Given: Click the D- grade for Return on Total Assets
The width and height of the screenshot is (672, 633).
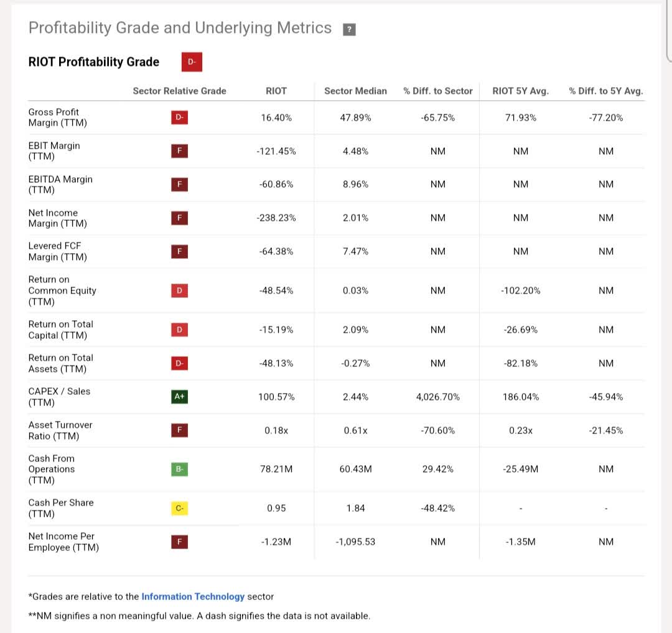Looking at the screenshot, I should [x=179, y=363].
